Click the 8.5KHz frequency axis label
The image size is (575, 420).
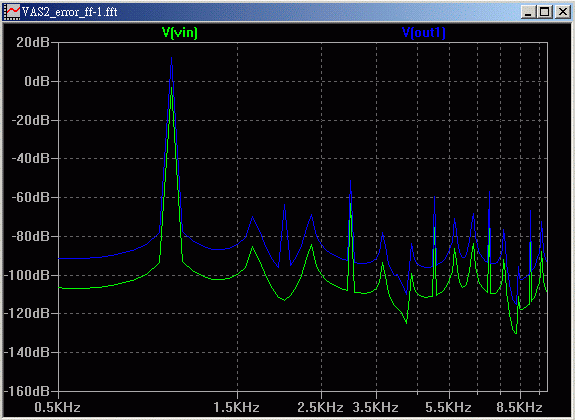[x=520, y=407]
